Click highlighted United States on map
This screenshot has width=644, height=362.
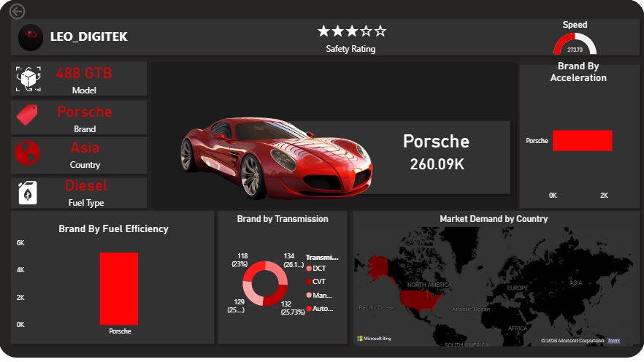tap(421, 301)
